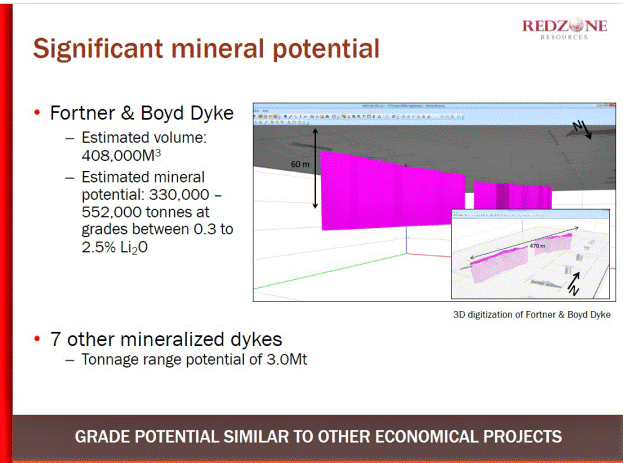Click the large magenta dyke surface in 3D view

(391, 193)
